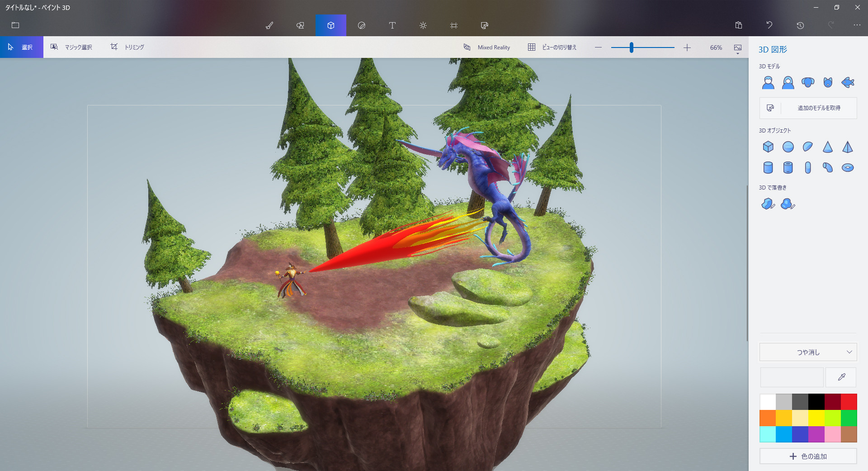Image resolution: width=868 pixels, height=471 pixels.
Task: Select the soft-edge 3D doodle tool
Action: coord(788,204)
